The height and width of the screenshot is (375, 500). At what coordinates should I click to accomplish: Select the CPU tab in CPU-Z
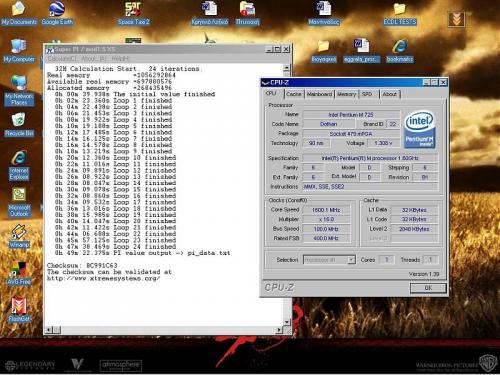[x=271, y=94]
